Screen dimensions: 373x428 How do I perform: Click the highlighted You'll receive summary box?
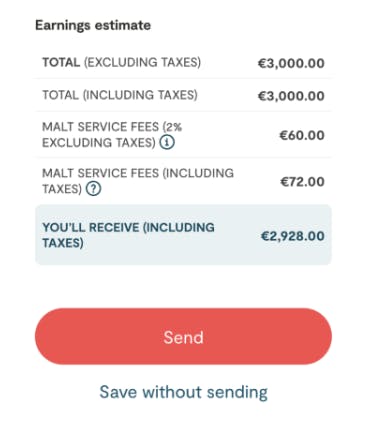(x=183, y=235)
